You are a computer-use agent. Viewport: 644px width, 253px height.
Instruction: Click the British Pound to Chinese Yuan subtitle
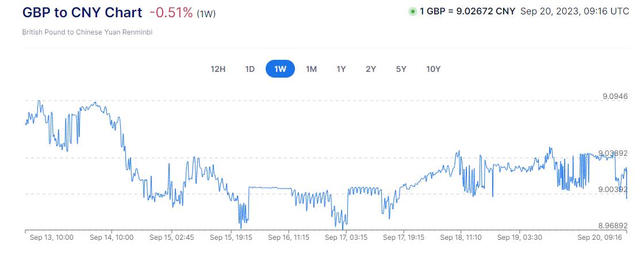[x=87, y=32]
